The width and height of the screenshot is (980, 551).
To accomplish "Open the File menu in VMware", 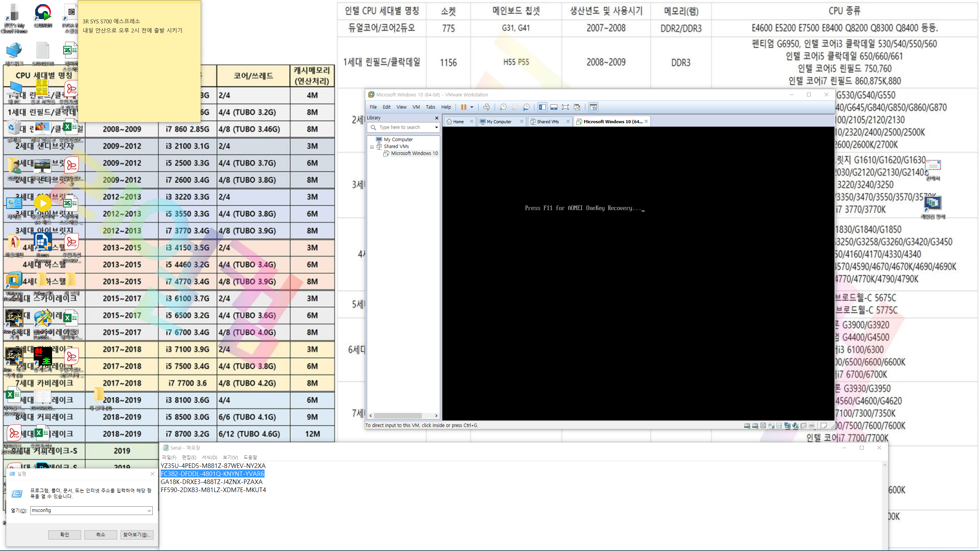I will (x=373, y=107).
